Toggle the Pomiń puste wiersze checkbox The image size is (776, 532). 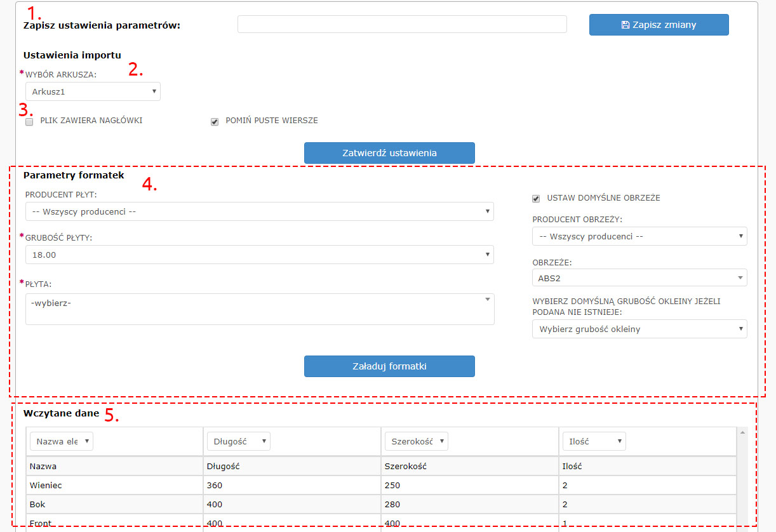click(x=215, y=122)
